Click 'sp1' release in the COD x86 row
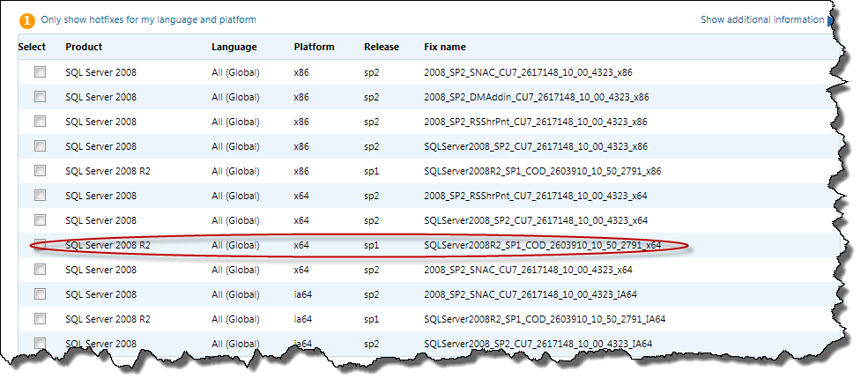Screen dimensions: 868x386 [x=372, y=171]
